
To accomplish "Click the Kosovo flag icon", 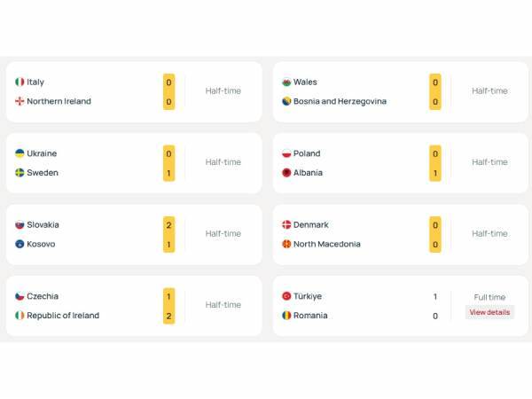I will tap(20, 245).
